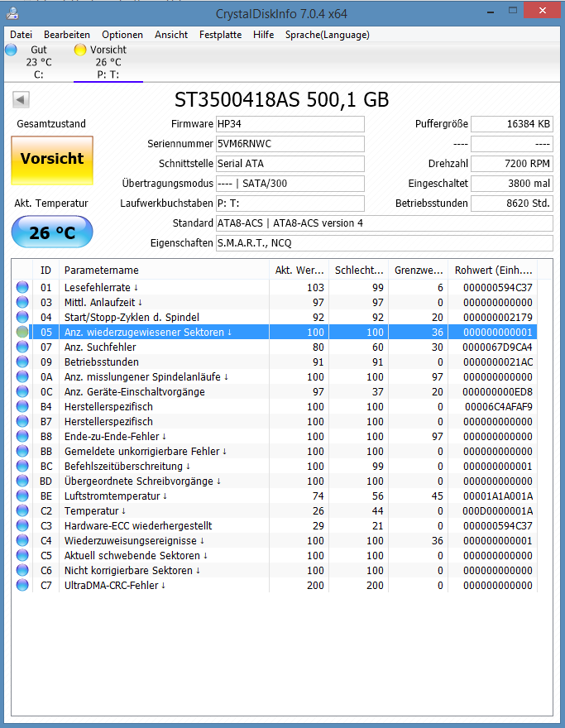Click status orb for Wiederzuweisungsereignisse row
565x728 pixels.
click(22, 540)
